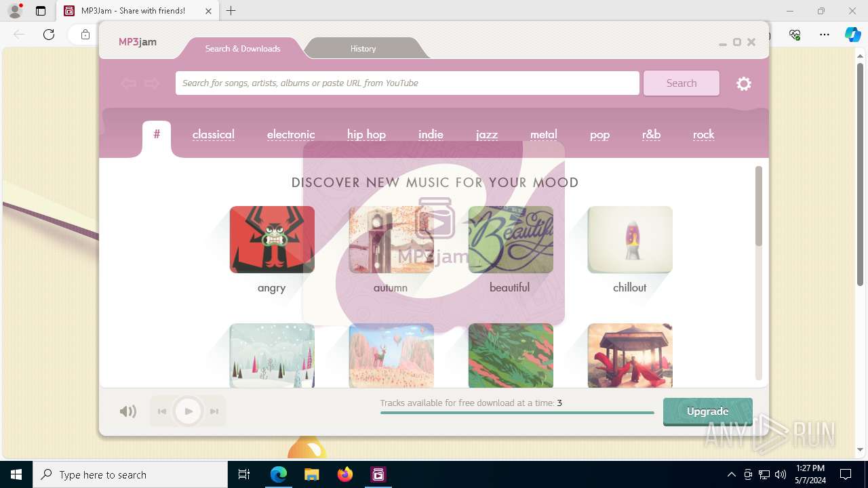Click the browser page scrollbar

click(x=860, y=175)
